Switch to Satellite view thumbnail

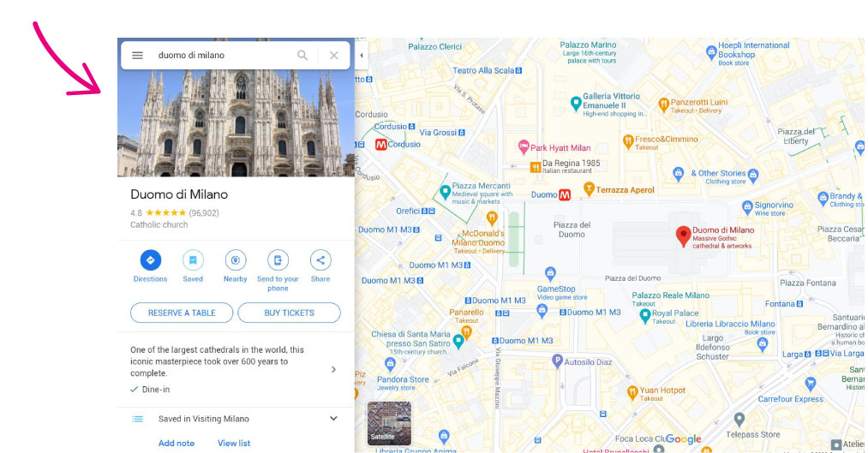[389, 423]
